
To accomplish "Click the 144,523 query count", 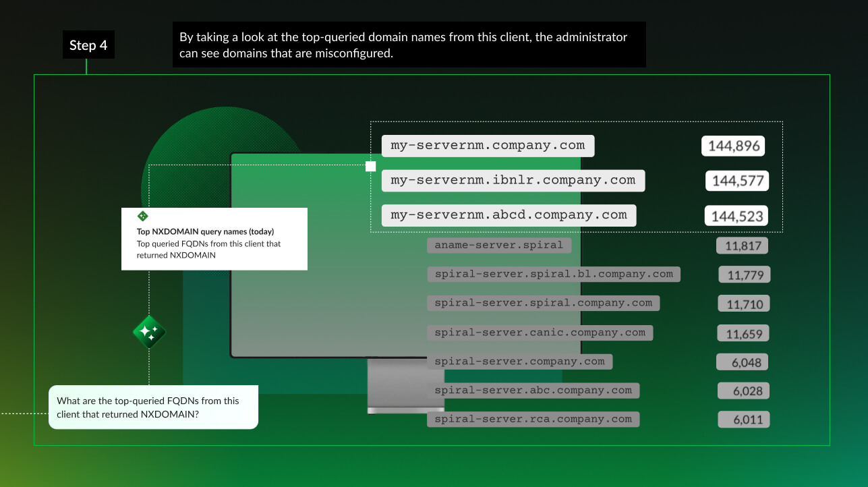I will tap(737, 216).
